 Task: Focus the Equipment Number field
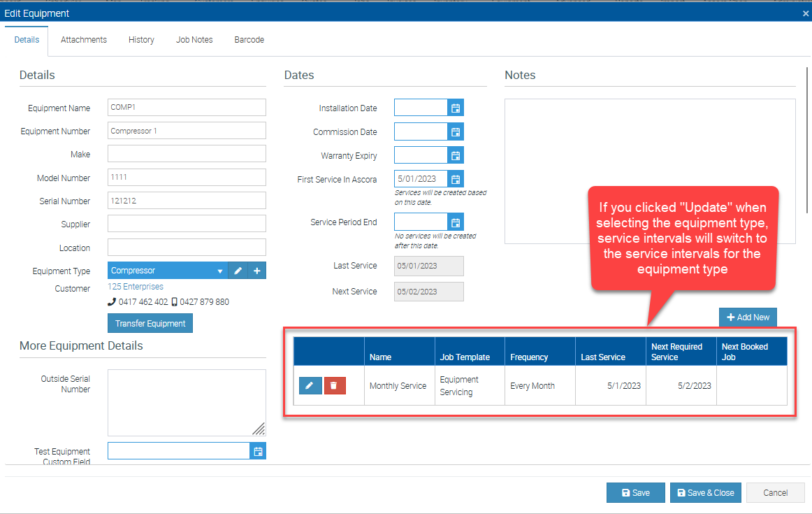(187, 131)
